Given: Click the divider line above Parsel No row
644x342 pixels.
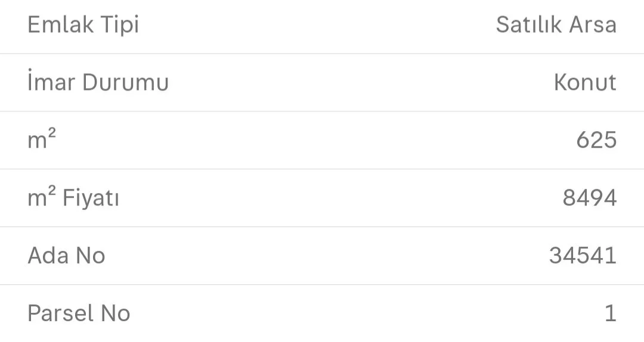Looking at the screenshot, I should coord(322,284).
